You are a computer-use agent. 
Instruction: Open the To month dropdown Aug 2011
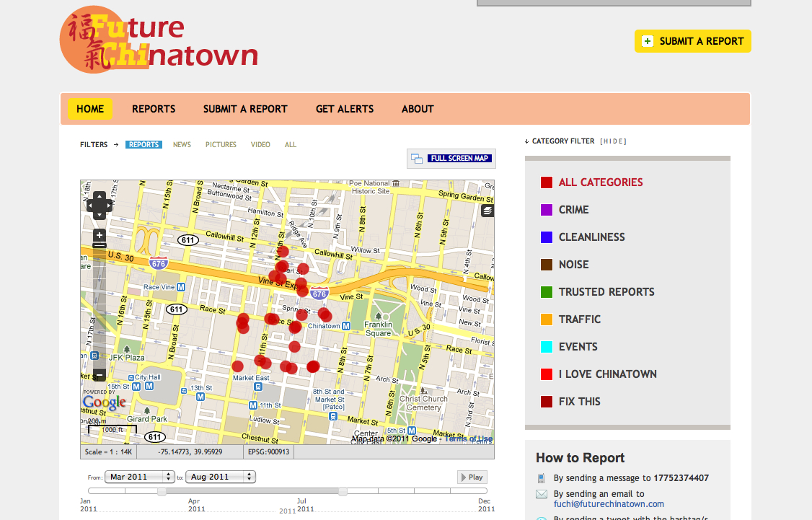(221, 477)
